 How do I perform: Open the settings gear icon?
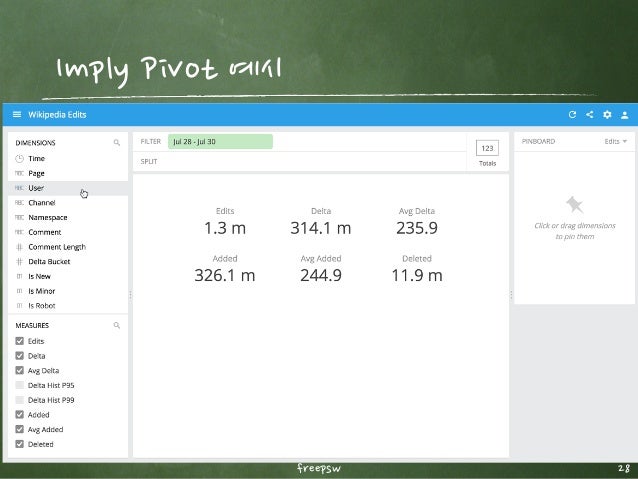tap(607, 115)
